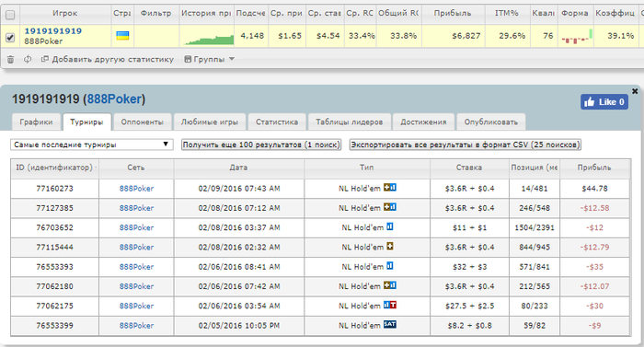Uncheck the 1919191919 player checkbox

[x=10, y=38]
